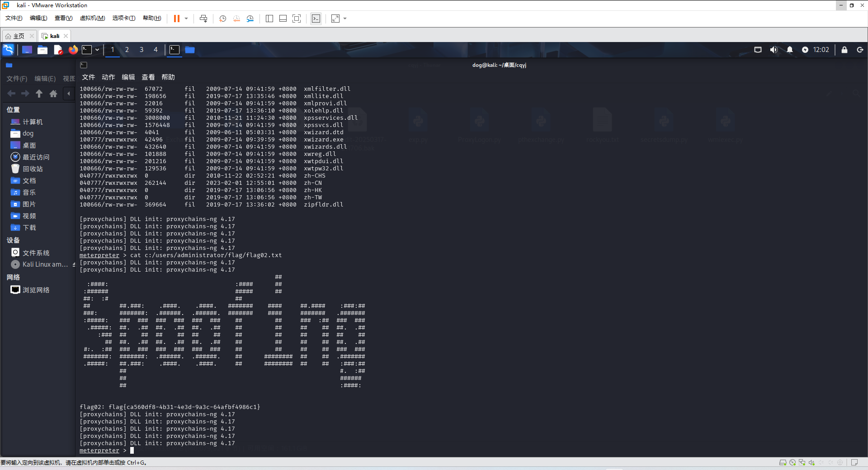Expand the power options dropdown next to pause

pyautogui.click(x=186, y=19)
